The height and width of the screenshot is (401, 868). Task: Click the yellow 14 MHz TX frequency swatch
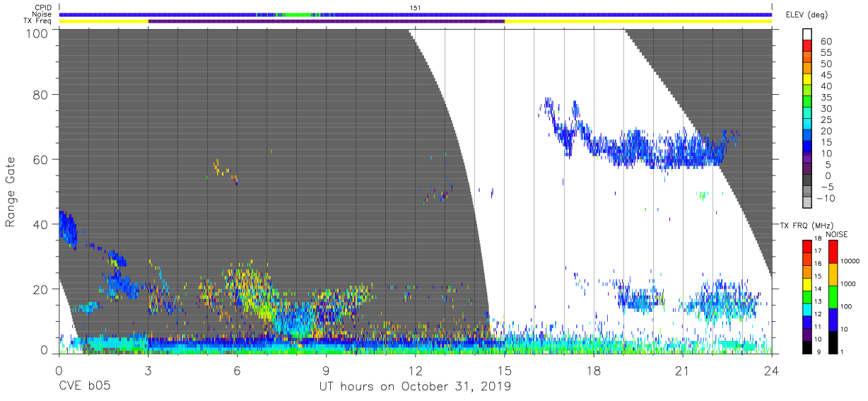[x=808, y=284]
